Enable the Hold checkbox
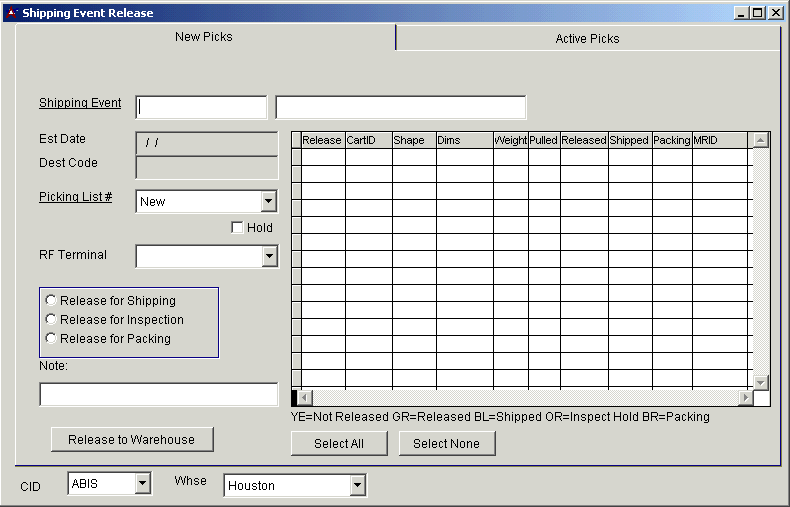 coord(237,228)
